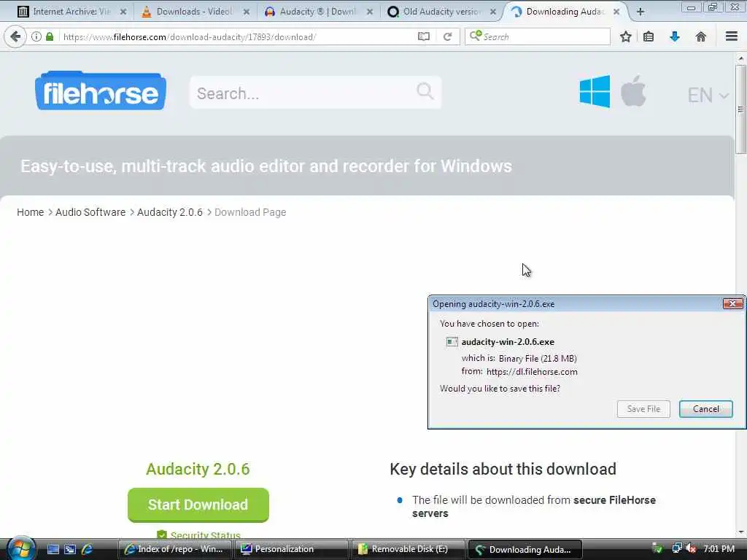The height and width of the screenshot is (560, 747).
Task: Bookmark this page with the star icon
Action: pos(625,36)
